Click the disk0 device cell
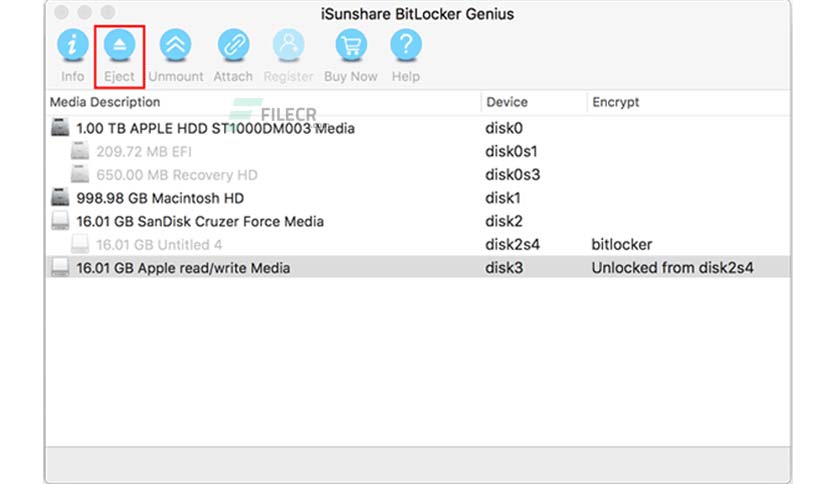 tap(504, 128)
